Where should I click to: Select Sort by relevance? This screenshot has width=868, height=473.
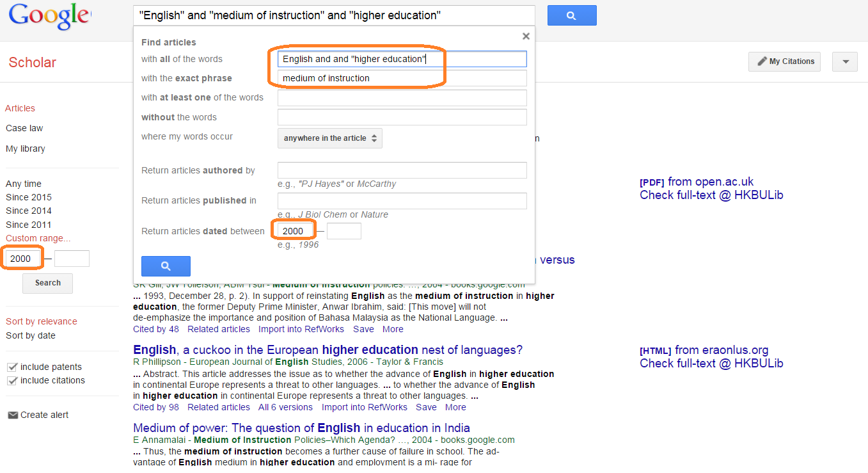[x=42, y=321]
